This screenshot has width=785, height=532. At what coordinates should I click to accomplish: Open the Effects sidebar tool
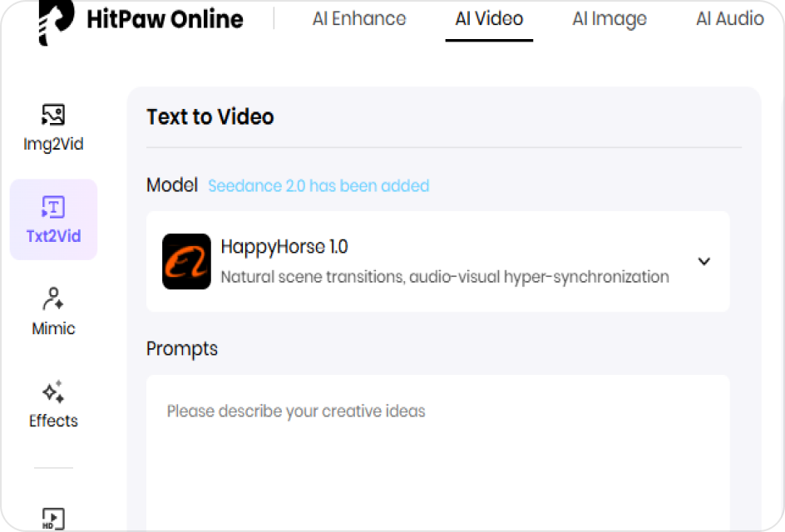(53, 404)
